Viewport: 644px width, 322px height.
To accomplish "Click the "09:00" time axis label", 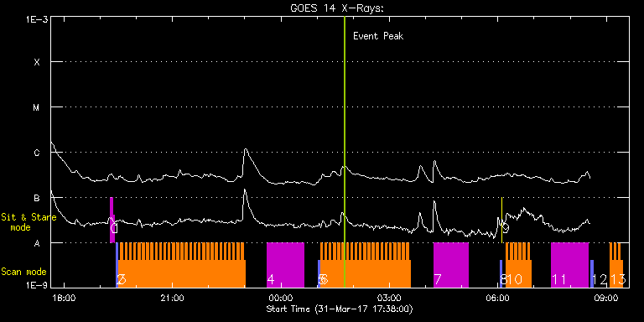I will click(x=605, y=298).
